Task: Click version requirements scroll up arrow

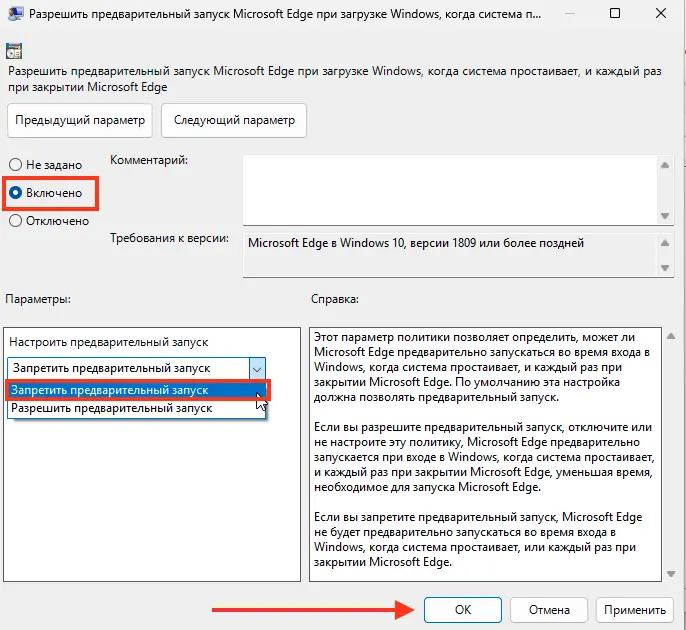Action: click(665, 243)
